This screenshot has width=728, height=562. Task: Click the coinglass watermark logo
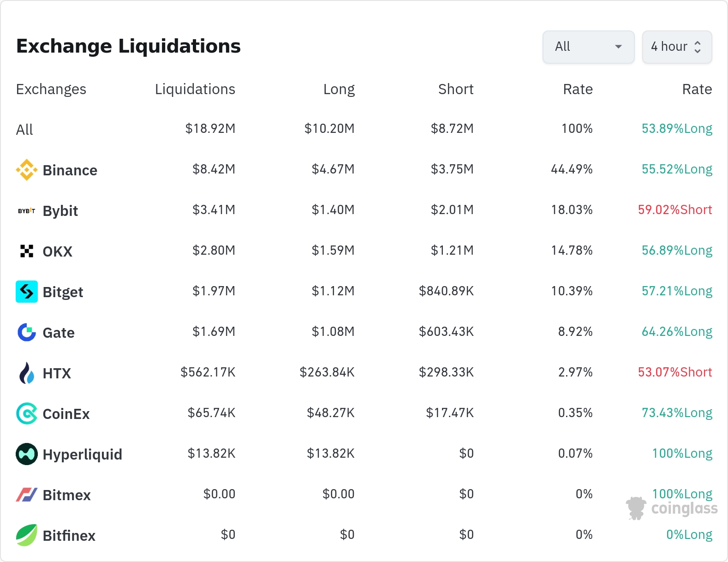click(672, 508)
